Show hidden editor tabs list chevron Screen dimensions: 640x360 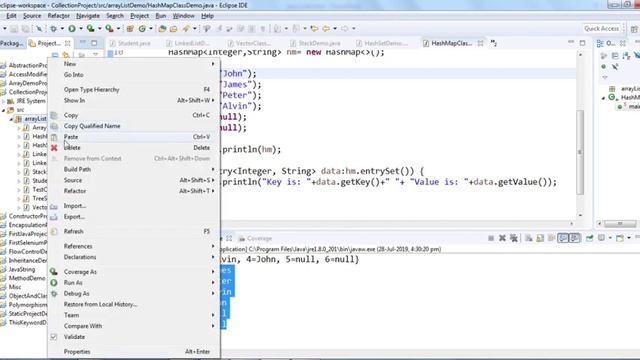(493, 43)
